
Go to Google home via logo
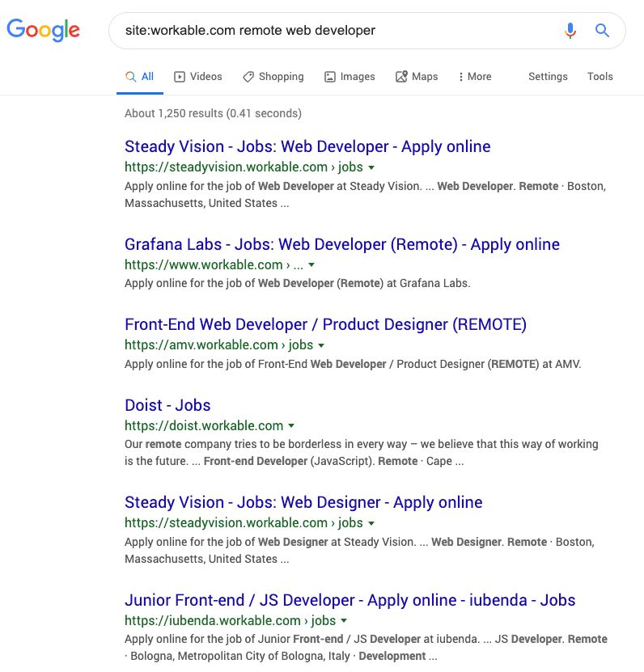coord(44,30)
